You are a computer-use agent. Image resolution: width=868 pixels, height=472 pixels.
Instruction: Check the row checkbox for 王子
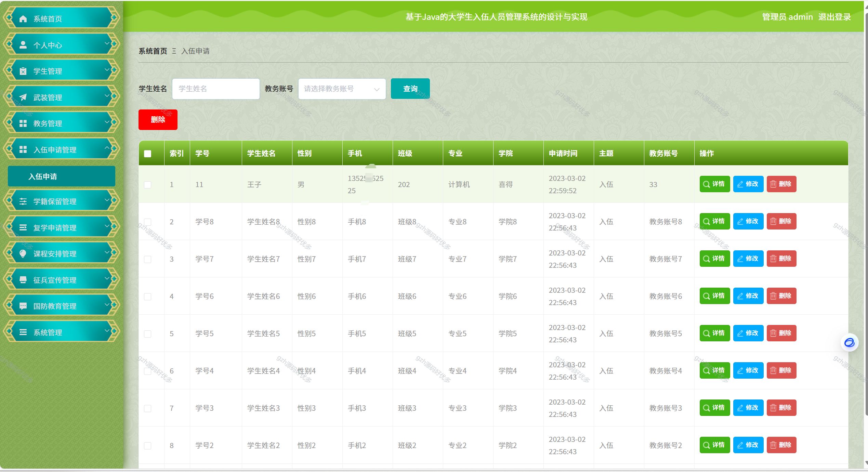click(148, 185)
